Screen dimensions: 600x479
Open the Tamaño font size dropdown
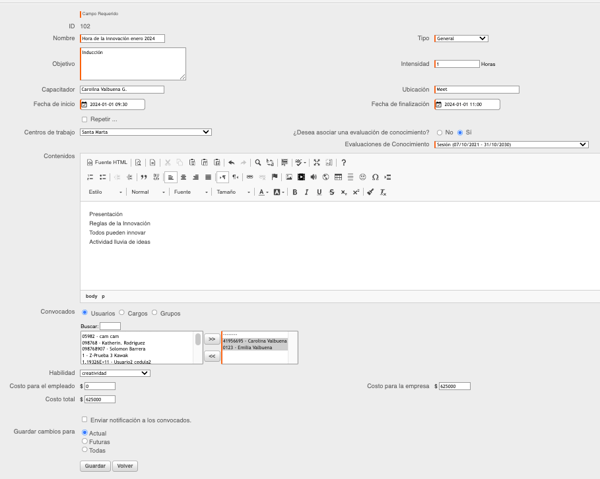(x=233, y=192)
